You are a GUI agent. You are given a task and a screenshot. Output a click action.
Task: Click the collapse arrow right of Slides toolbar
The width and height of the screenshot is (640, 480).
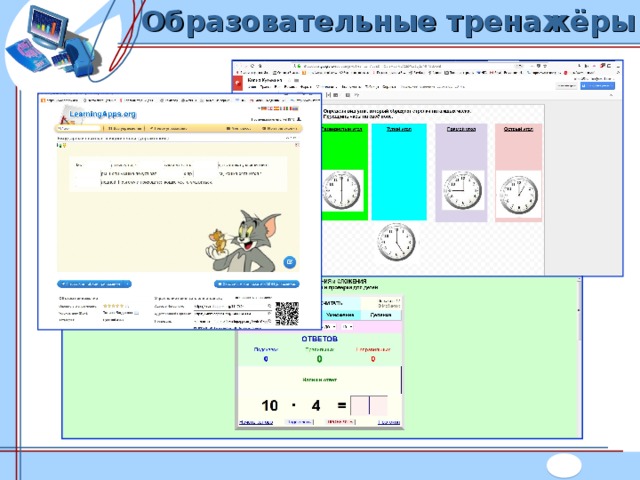click(611, 95)
